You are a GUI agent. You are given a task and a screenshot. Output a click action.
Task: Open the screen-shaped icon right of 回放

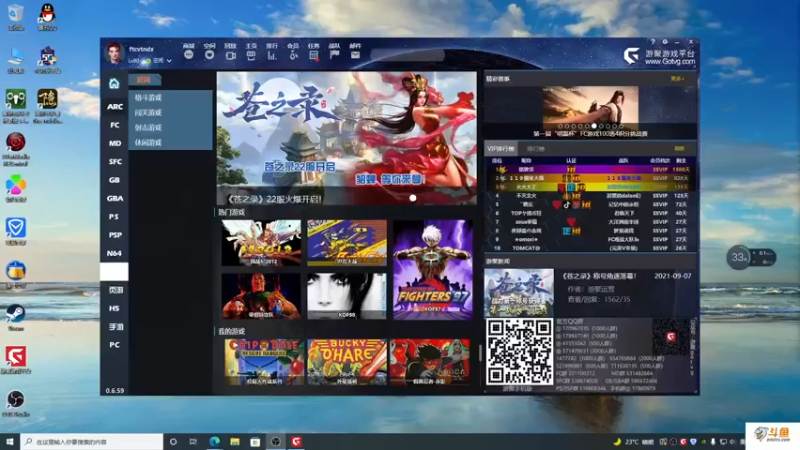point(251,55)
